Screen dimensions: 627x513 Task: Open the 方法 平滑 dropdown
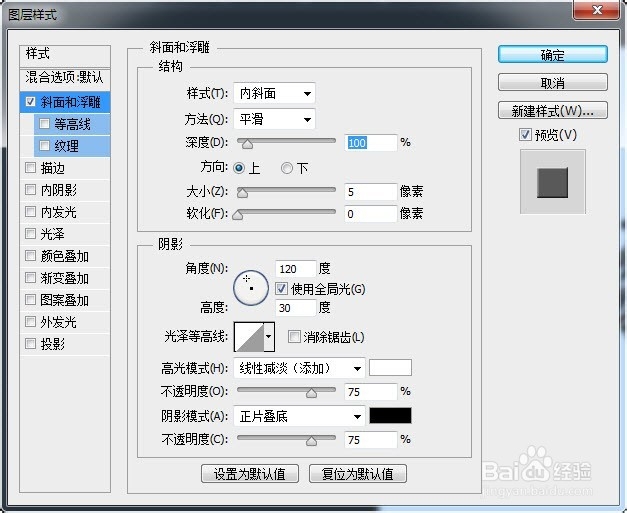click(274, 119)
